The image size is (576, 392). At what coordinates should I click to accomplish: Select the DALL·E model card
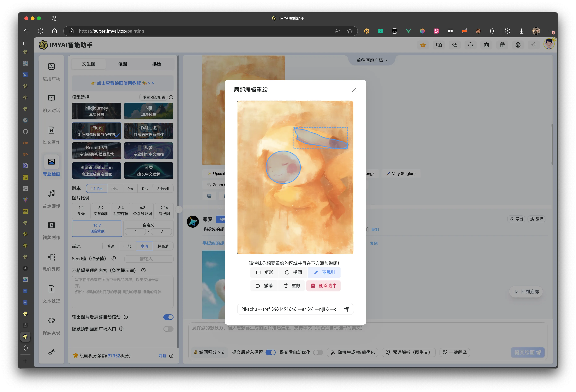(149, 131)
